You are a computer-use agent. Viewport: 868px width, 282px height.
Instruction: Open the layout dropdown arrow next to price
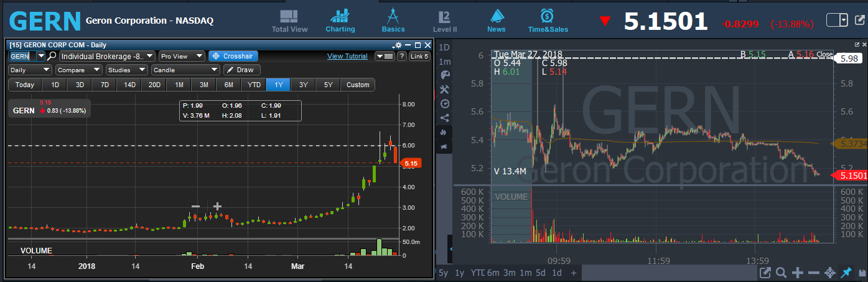844,21
